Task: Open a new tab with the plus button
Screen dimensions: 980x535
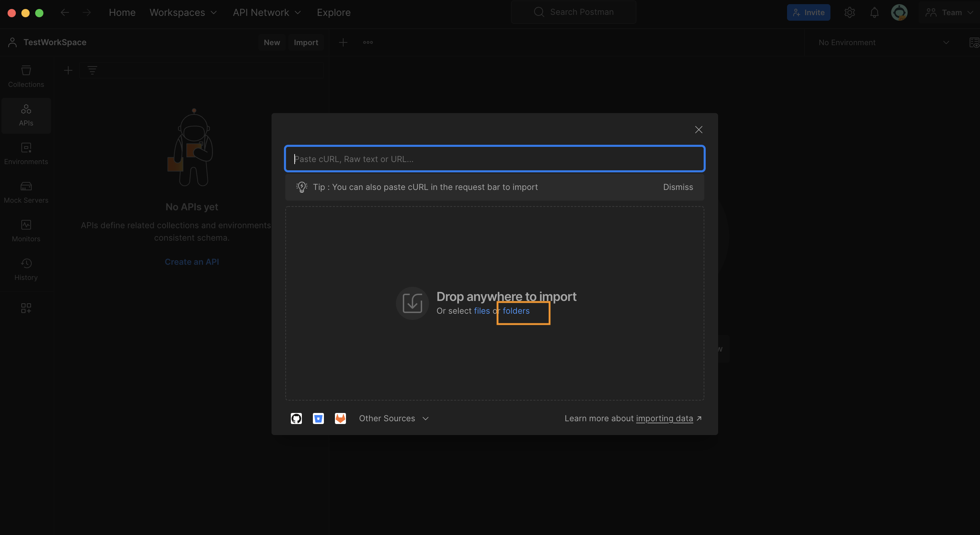Action: tap(343, 42)
